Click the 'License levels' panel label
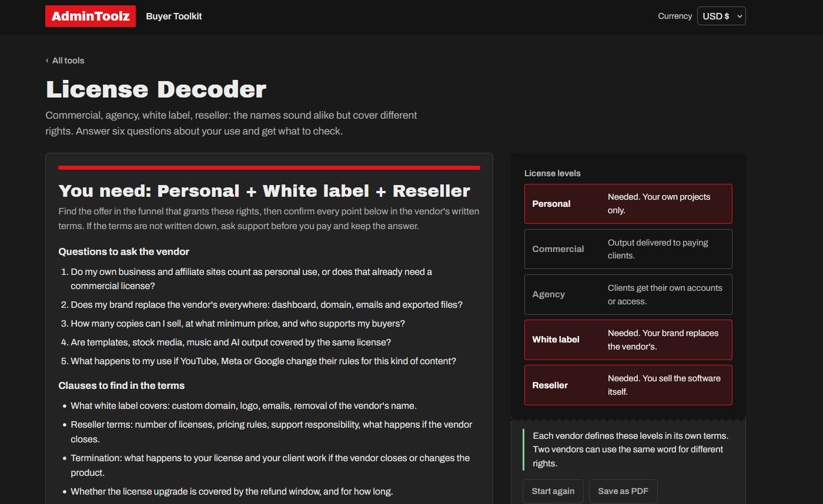Viewport: 823px width, 504px height. pos(553,173)
